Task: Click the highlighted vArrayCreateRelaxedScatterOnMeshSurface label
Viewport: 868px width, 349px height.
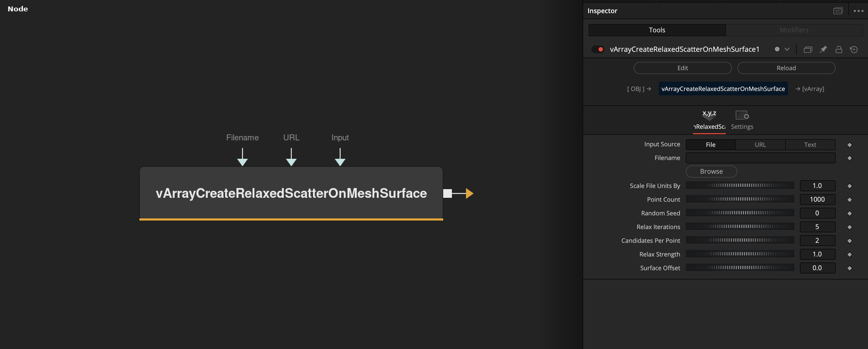Action: tap(723, 89)
